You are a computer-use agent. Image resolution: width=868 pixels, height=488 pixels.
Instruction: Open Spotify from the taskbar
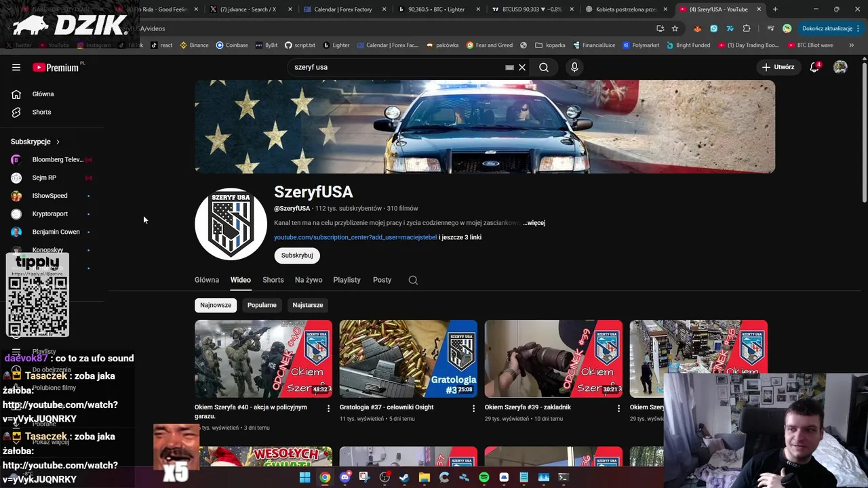[x=484, y=477]
